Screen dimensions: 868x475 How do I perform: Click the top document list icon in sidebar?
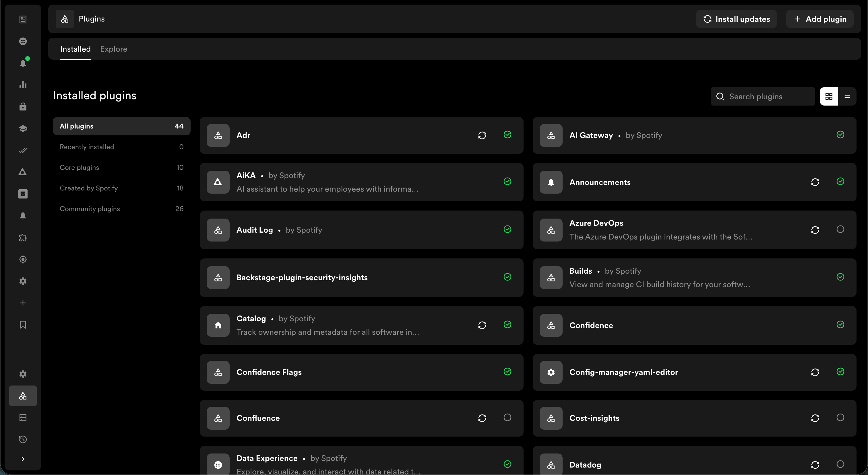click(x=23, y=20)
